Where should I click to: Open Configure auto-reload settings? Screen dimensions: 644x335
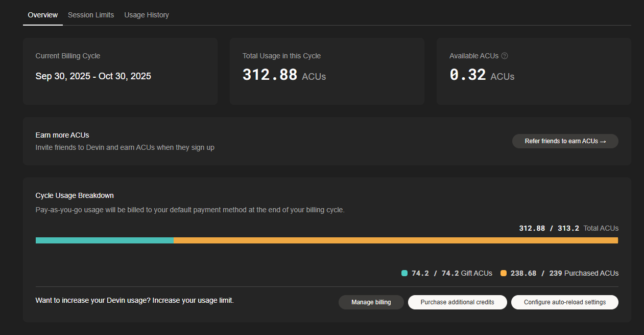coord(565,302)
